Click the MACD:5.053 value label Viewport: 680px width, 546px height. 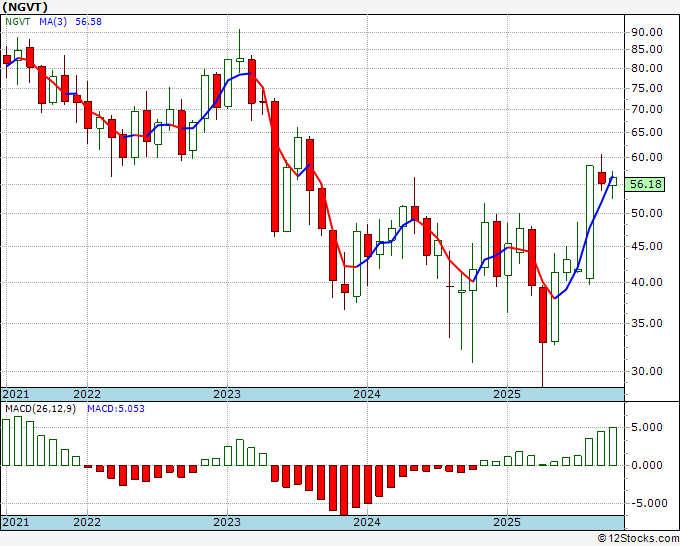coord(116,409)
